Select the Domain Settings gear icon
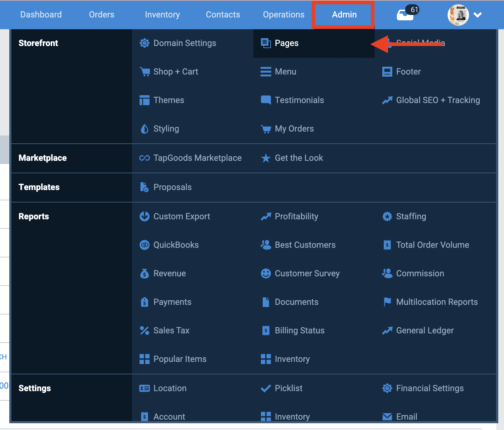This screenshot has width=504, height=430. 145,43
